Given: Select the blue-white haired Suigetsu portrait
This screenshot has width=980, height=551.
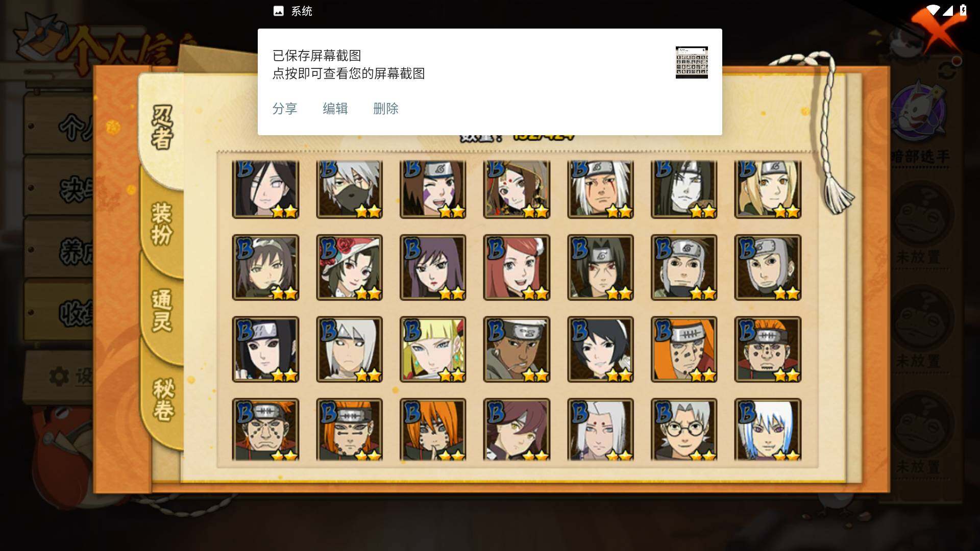Looking at the screenshot, I should [x=768, y=430].
